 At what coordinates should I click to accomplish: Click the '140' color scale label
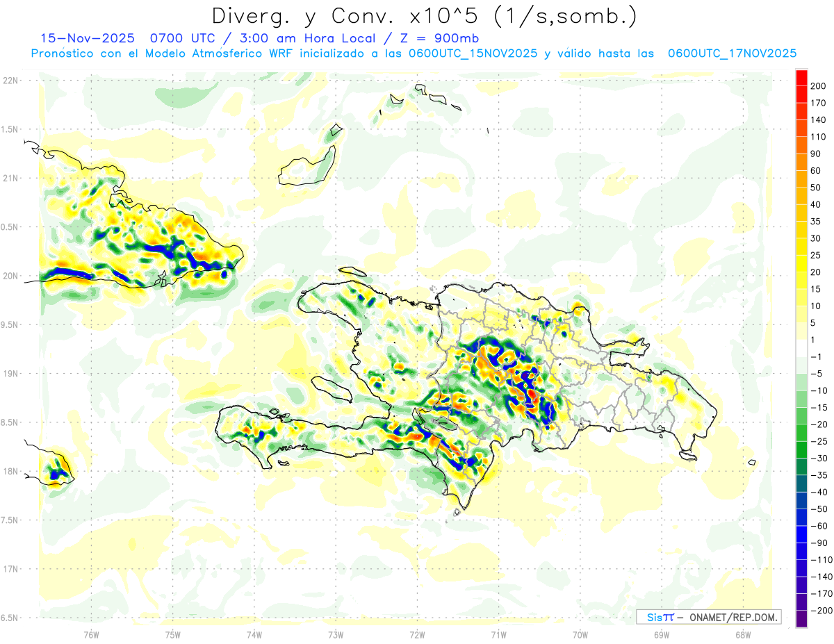(818, 119)
